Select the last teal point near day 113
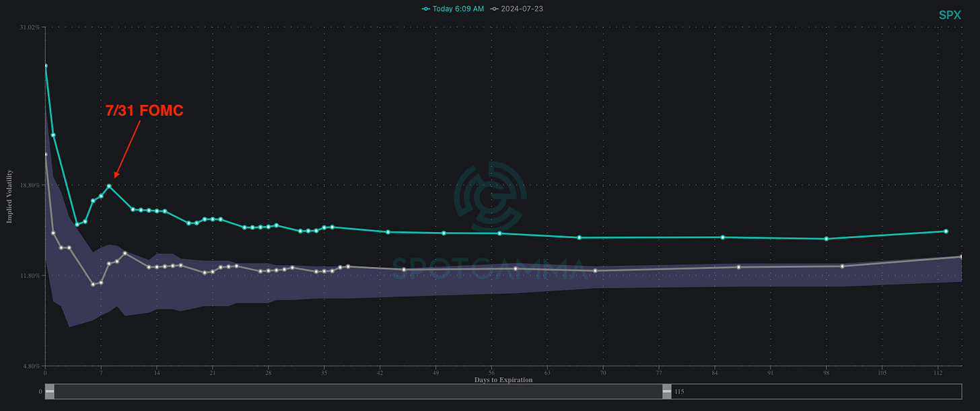Image resolution: width=980 pixels, height=411 pixels. tap(946, 231)
